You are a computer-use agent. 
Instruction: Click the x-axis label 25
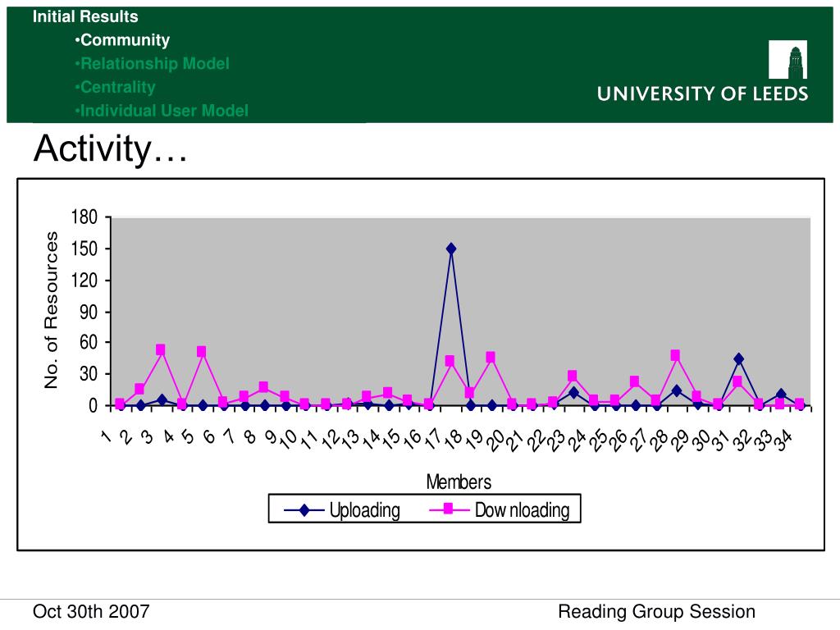coord(597,441)
